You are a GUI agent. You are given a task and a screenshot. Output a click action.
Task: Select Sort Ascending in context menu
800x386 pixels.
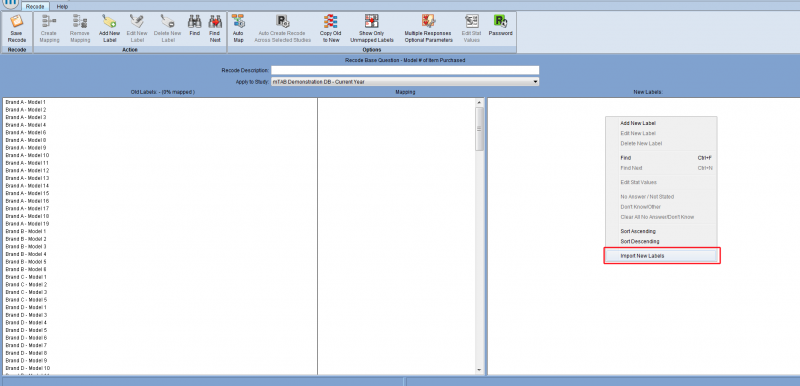(x=661, y=231)
